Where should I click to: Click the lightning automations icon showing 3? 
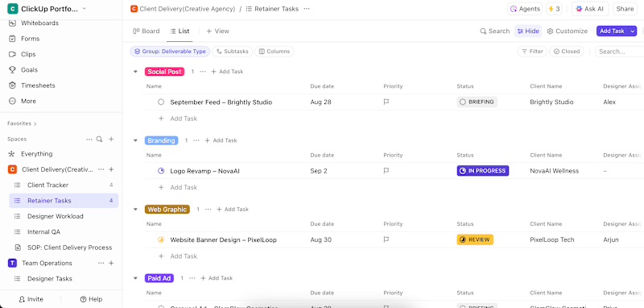554,9
